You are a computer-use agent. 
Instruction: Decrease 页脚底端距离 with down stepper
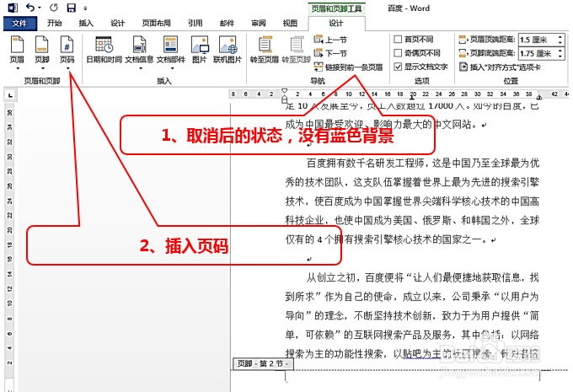[560, 56]
